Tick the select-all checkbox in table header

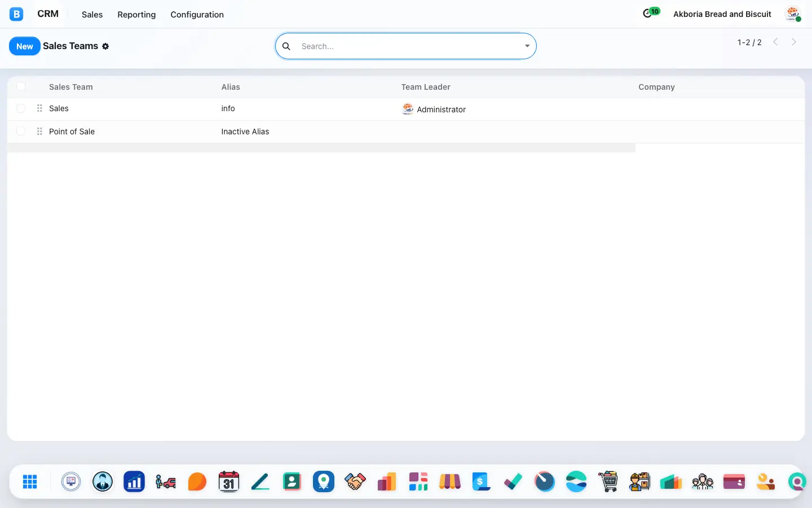click(21, 86)
